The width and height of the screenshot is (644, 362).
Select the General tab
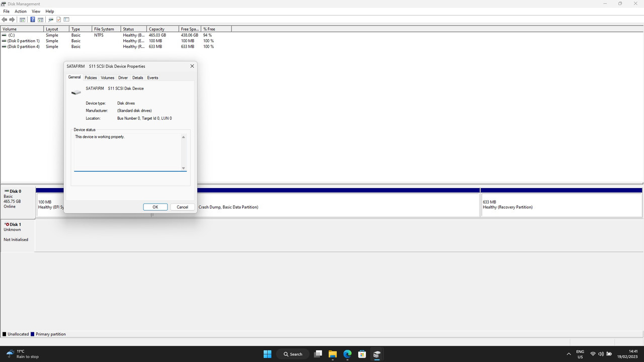[x=74, y=77]
